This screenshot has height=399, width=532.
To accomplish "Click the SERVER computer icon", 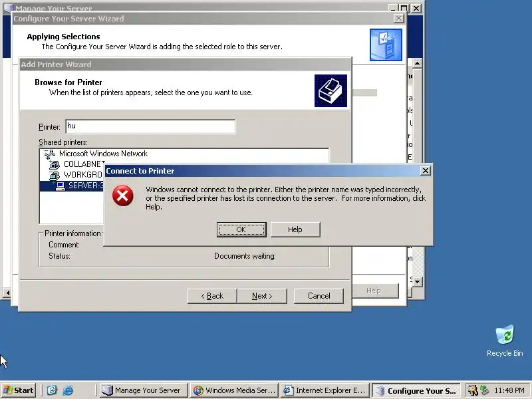I will (x=60, y=186).
